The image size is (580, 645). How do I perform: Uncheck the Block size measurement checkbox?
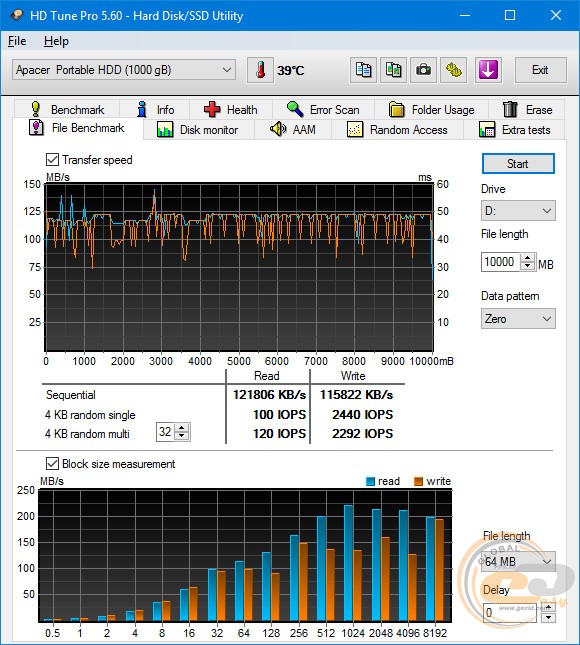click(x=52, y=464)
